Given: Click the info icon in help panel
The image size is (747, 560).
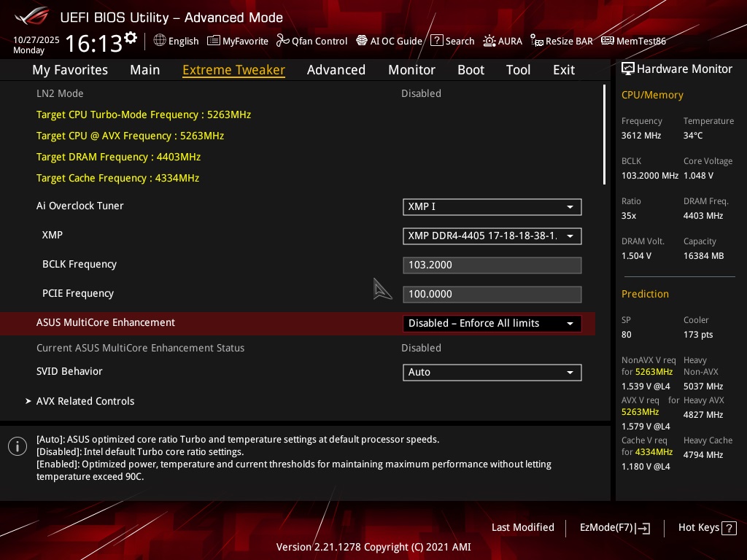Looking at the screenshot, I should (x=18, y=446).
